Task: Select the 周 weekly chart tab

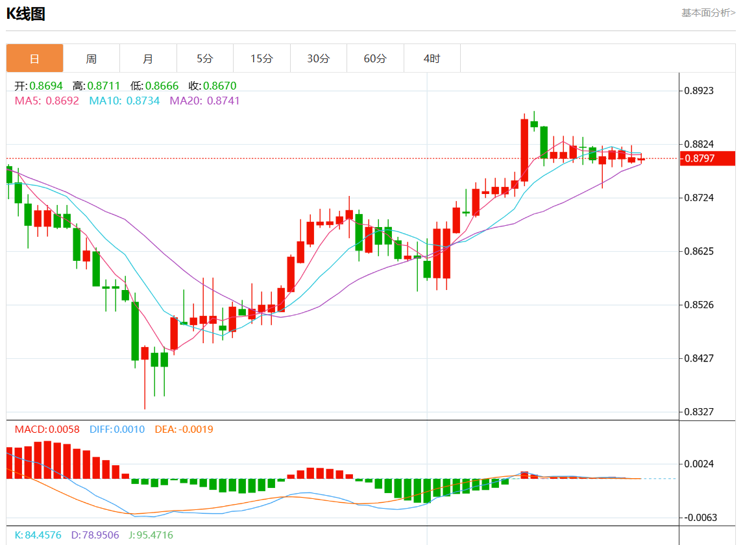Action: 91,58
